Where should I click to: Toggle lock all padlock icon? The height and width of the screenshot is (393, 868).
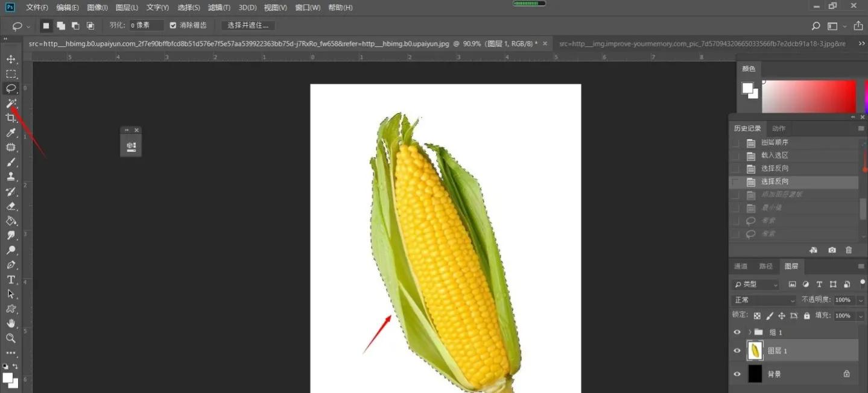point(806,315)
